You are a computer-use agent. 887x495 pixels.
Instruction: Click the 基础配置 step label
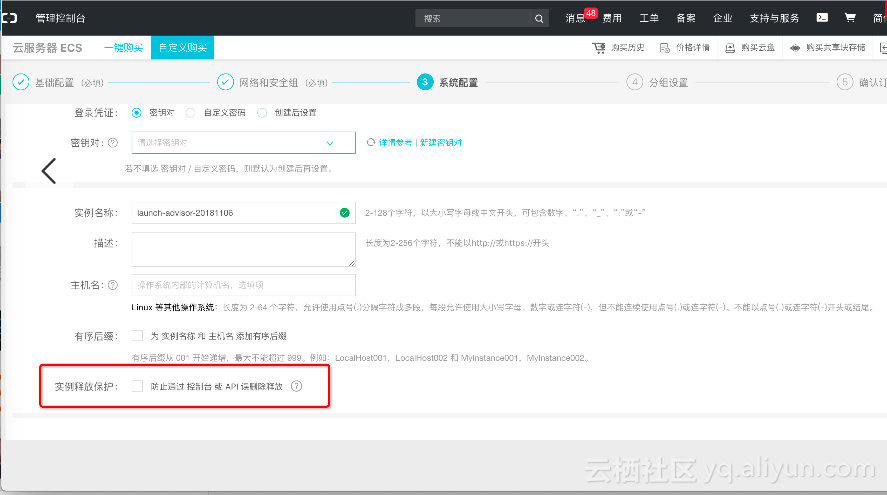pos(54,83)
